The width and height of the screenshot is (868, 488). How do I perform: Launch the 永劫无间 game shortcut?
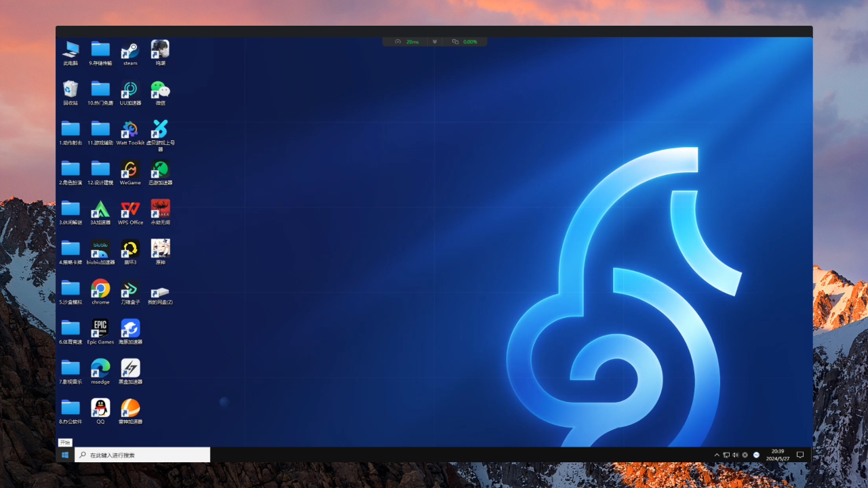point(160,213)
